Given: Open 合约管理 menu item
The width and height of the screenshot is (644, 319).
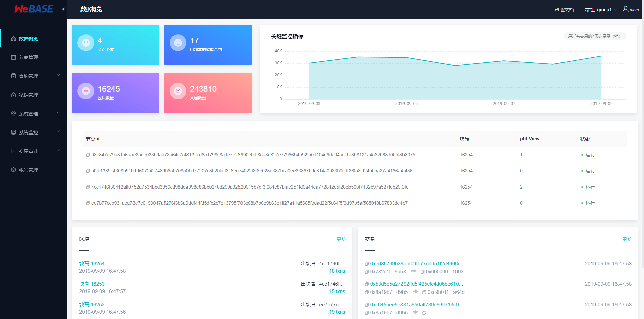Looking at the screenshot, I should tap(34, 76).
